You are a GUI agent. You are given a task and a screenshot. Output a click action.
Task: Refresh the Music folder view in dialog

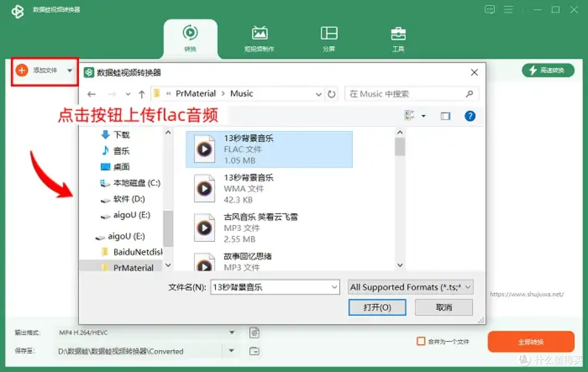(332, 94)
